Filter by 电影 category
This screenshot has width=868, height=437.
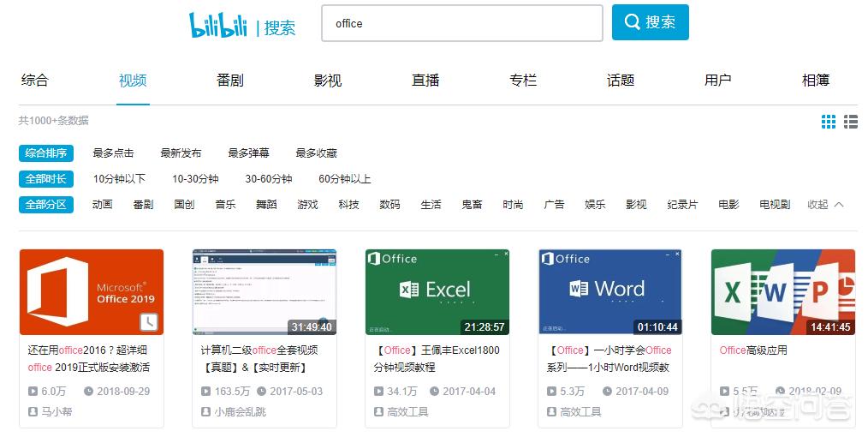tap(728, 205)
